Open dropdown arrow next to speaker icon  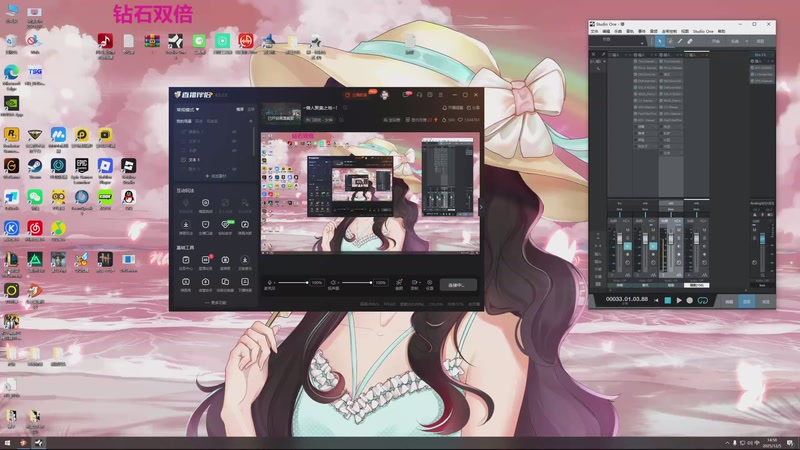tap(338, 283)
